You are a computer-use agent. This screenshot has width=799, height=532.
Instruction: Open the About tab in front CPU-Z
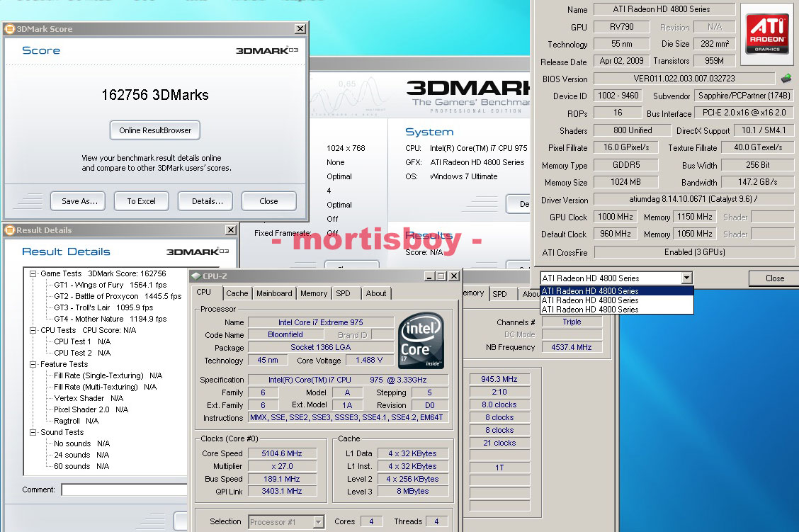(376, 293)
